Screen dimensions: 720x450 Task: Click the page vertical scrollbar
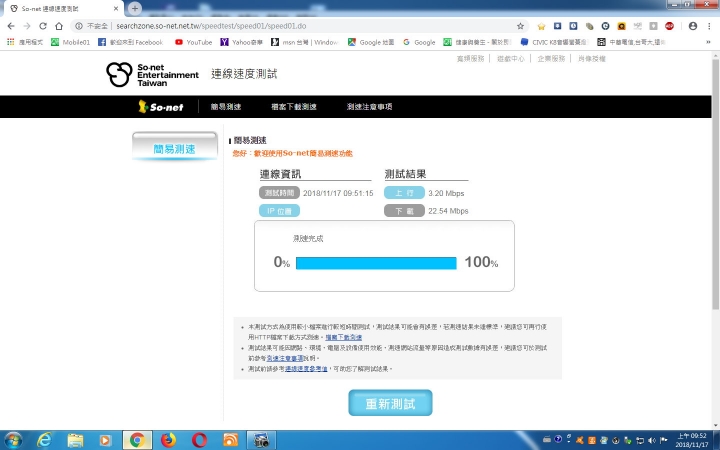[x=715, y=184]
